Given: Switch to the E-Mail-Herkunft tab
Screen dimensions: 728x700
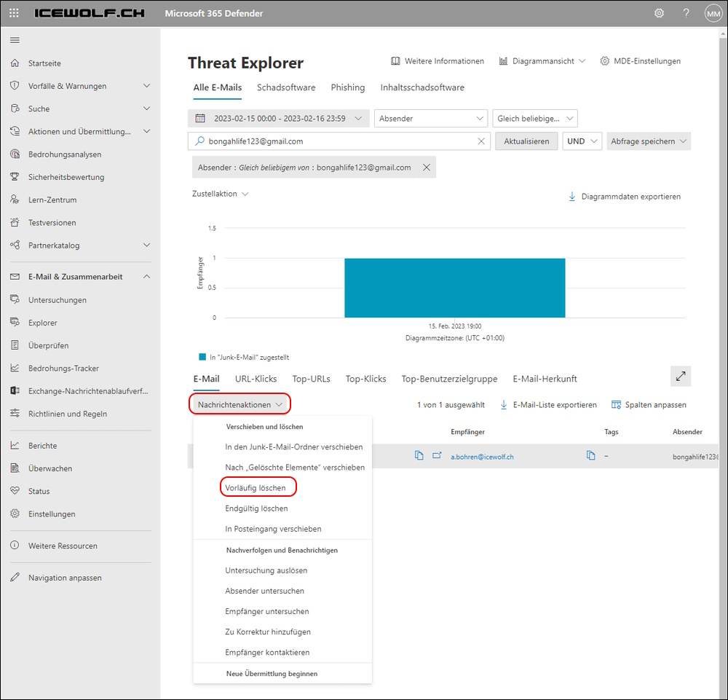Looking at the screenshot, I should point(545,379).
